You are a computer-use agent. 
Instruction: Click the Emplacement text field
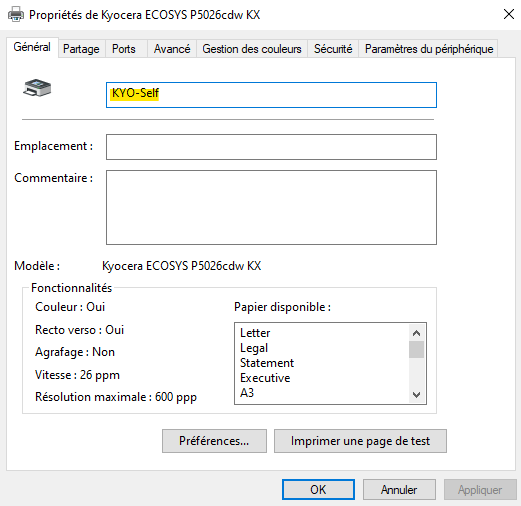[x=271, y=147]
